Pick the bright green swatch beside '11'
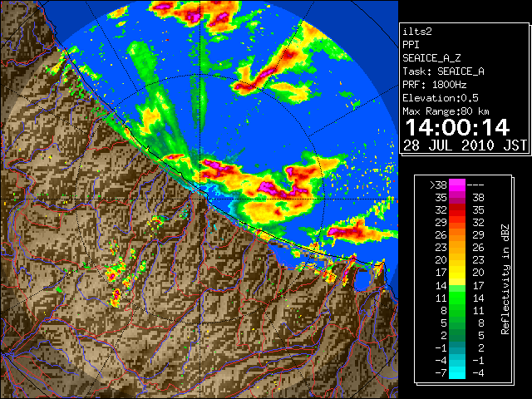Image resolution: width=532 pixels, height=399 pixels. [457, 298]
